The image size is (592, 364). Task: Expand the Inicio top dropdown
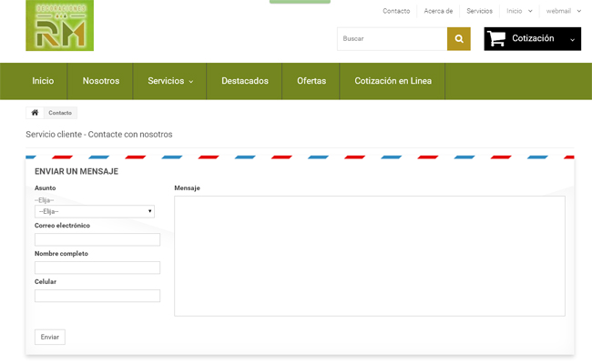tap(519, 11)
